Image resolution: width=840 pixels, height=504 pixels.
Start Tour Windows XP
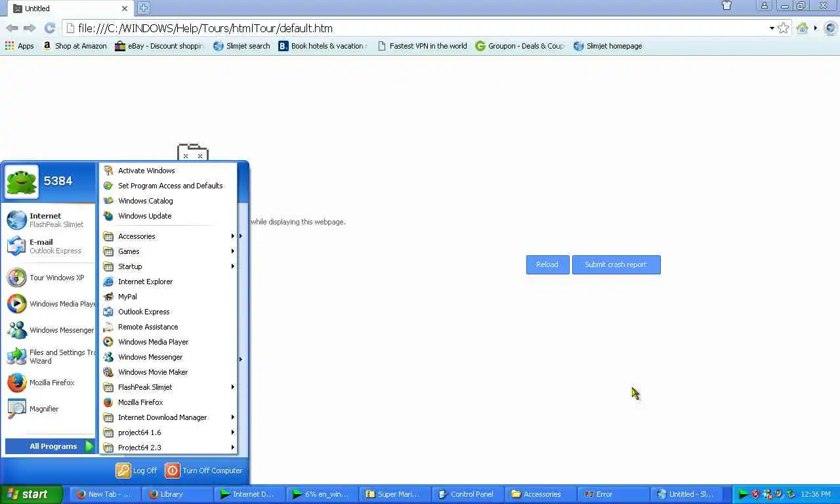pyautogui.click(x=50, y=278)
